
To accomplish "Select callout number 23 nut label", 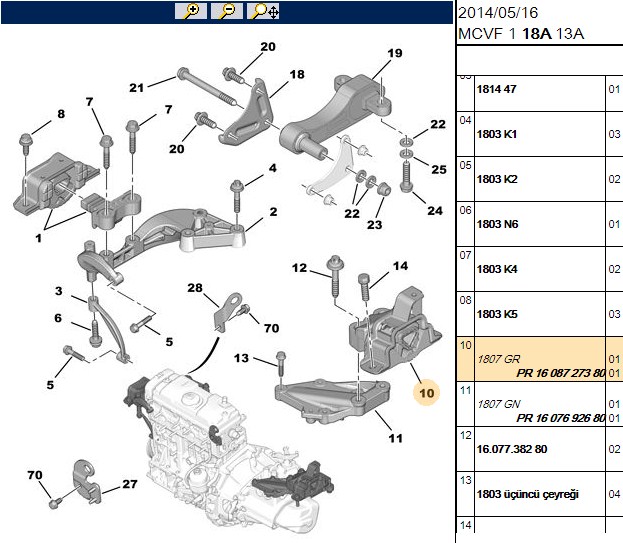I will (374, 225).
